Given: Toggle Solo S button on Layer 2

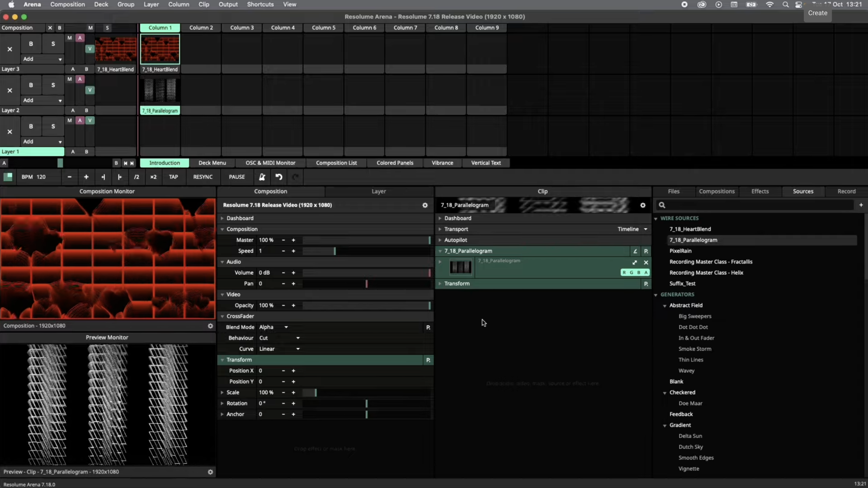Looking at the screenshot, I should click(x=53, y=85).
